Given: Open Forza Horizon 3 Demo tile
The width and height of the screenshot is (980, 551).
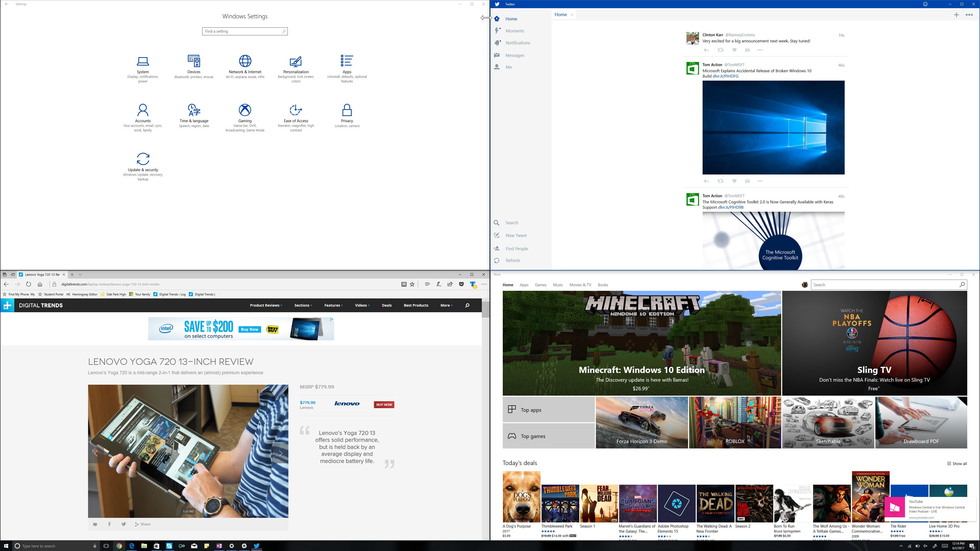Looking at the screenshot, I should point(642,422).
